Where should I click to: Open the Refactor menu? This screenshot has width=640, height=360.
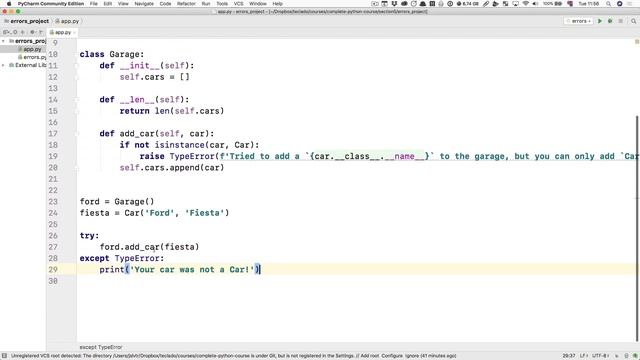pyautogui.click(x=186, y=3)
